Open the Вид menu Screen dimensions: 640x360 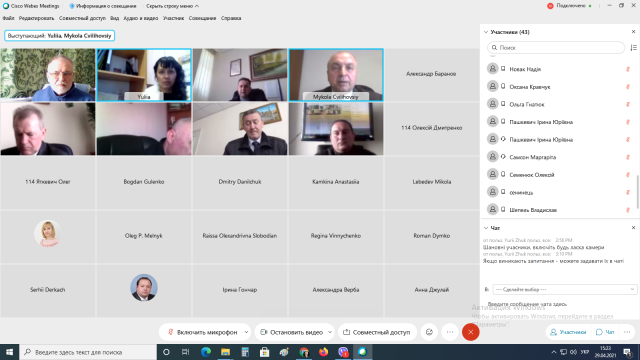pyautogui.click(x=115, y=18)
